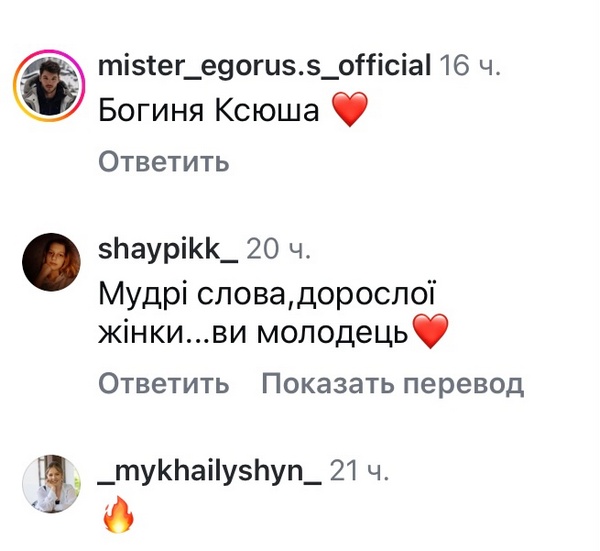Click the 20 ч. timestamp

click(278, 249)
